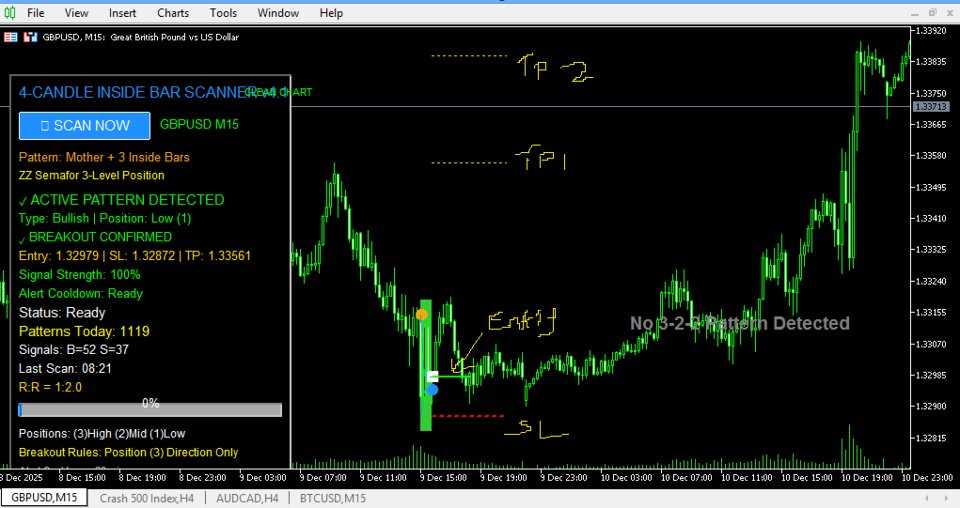Click the SCAN NOW button

[84, 125]
